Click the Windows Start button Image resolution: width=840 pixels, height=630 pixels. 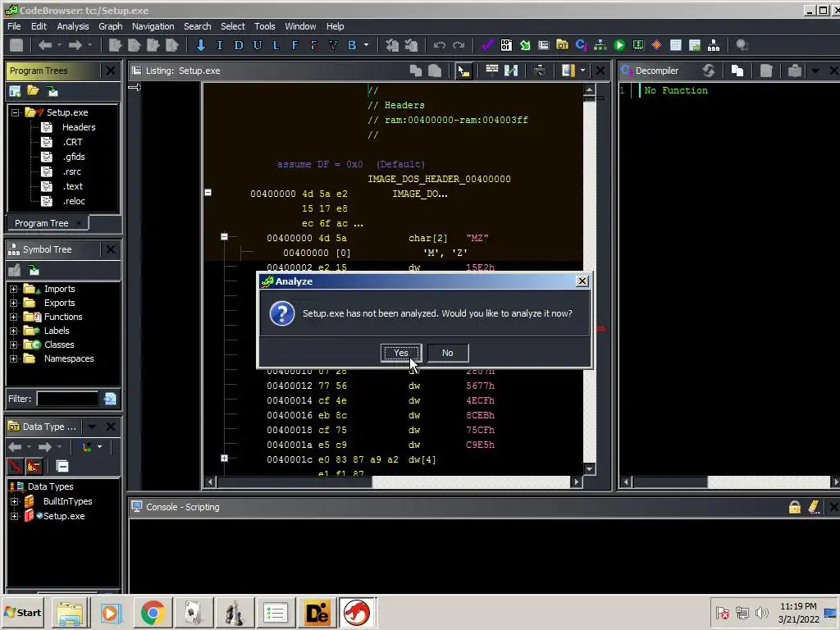(x=23, y=612)
